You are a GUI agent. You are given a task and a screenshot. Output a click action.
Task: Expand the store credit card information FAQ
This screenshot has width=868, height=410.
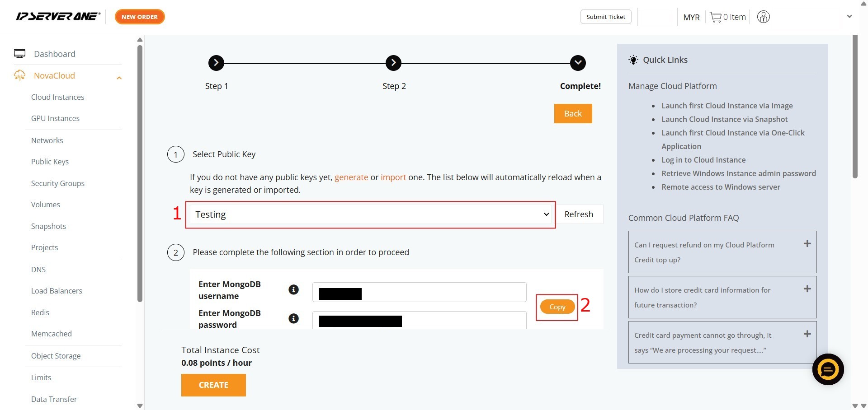[x=807, y=289]
